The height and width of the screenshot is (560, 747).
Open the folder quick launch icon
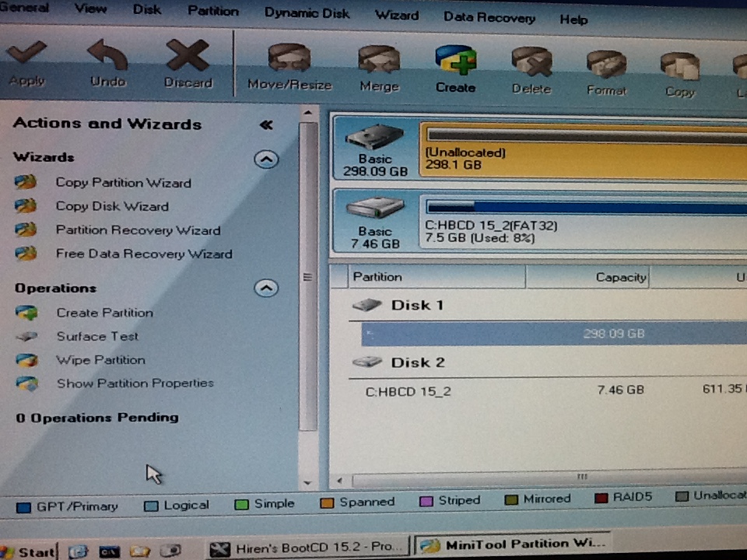coord(139,551)
